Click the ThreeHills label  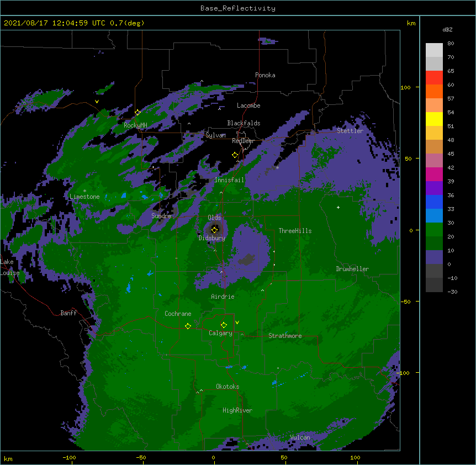(x=295, y=231)
